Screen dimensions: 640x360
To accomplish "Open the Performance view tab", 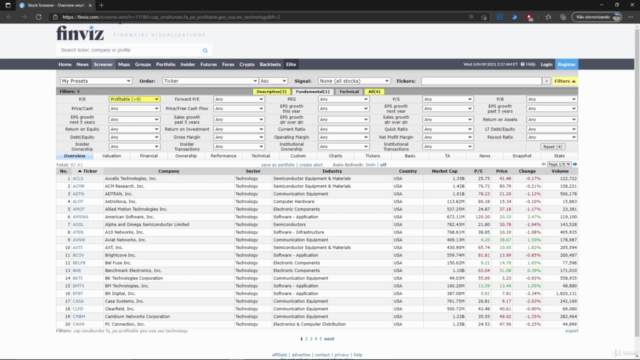I will point(223,156).
